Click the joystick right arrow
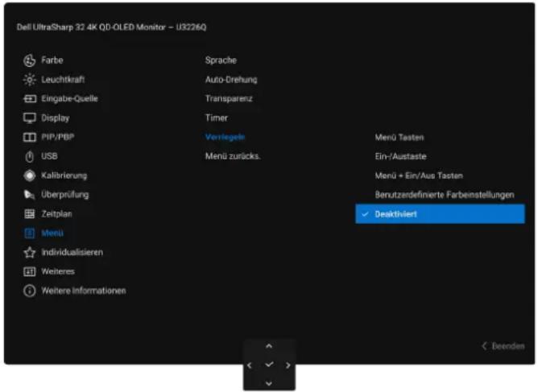The image size is (538, 392). tap(288, 365)
